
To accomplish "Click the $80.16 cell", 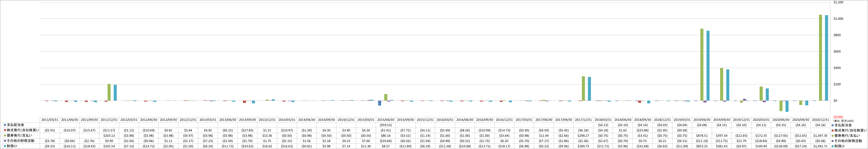I will 386,136.
